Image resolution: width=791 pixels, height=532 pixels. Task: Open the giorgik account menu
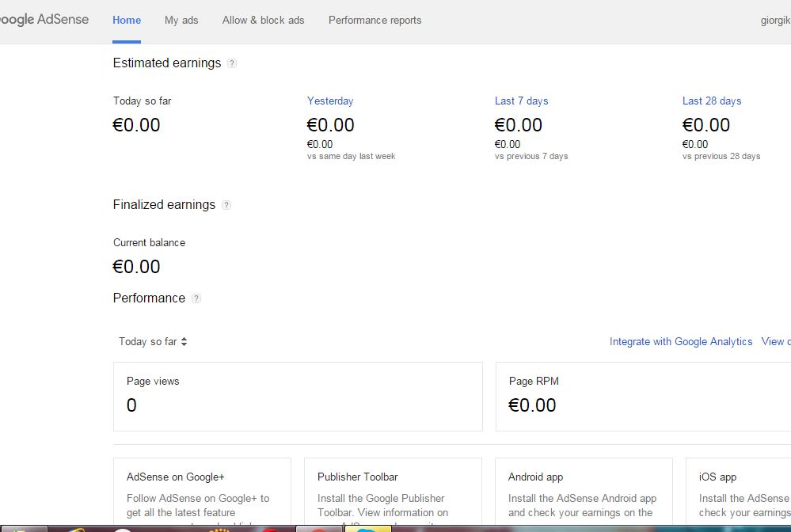pos(774,21)
